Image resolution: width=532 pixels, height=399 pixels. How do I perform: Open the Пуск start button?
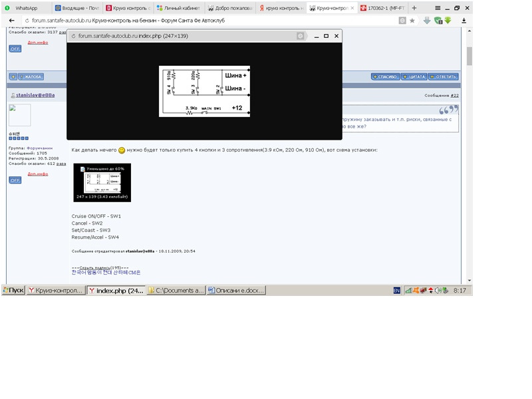(13, 291)
